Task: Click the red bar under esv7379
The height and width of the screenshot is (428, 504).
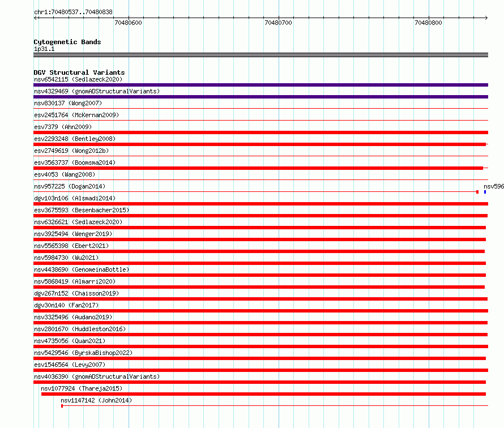Action: (x=260, y=132)
